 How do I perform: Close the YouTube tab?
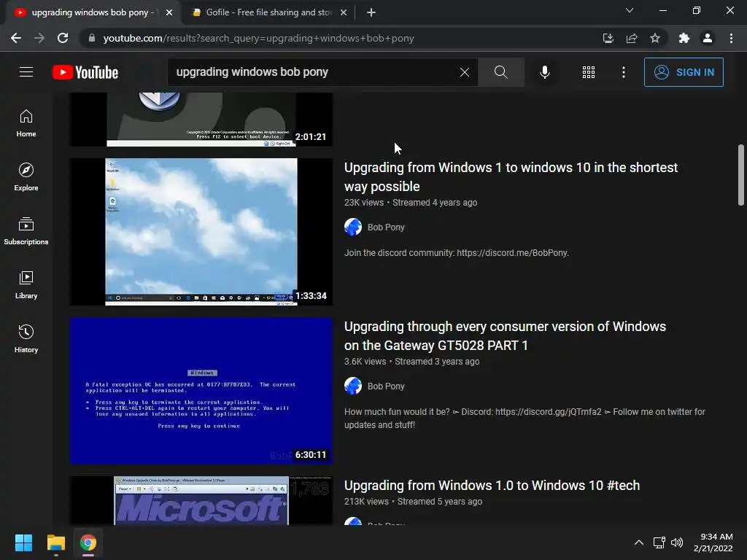(169, 12)
